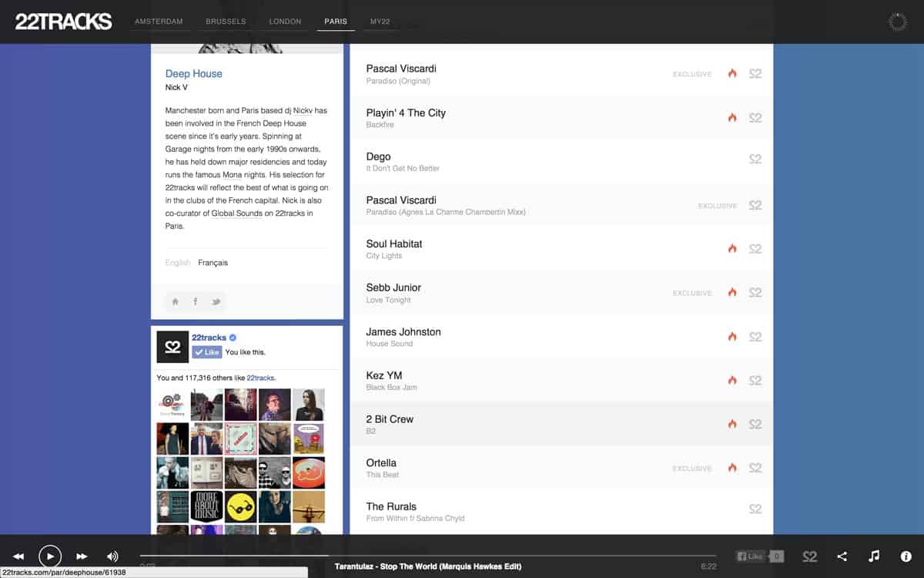Click the flame icon for Playin' 4 The City

point(732,118)
